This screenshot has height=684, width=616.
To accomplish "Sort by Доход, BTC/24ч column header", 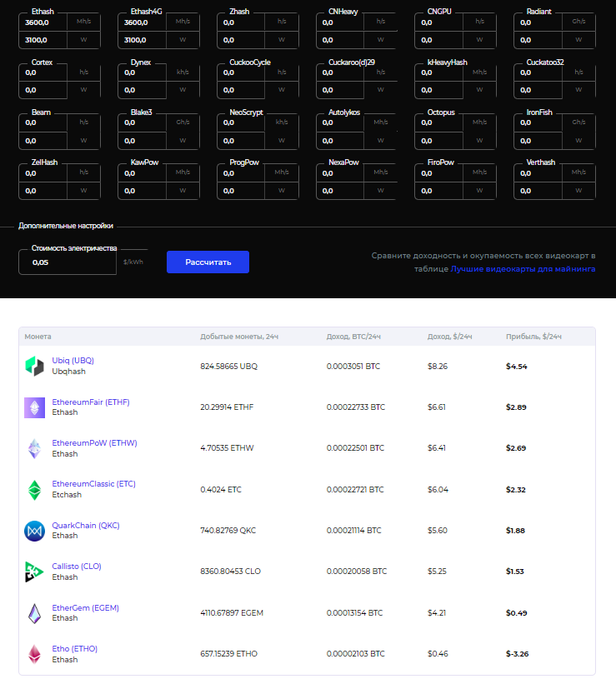I will point(353,337).
